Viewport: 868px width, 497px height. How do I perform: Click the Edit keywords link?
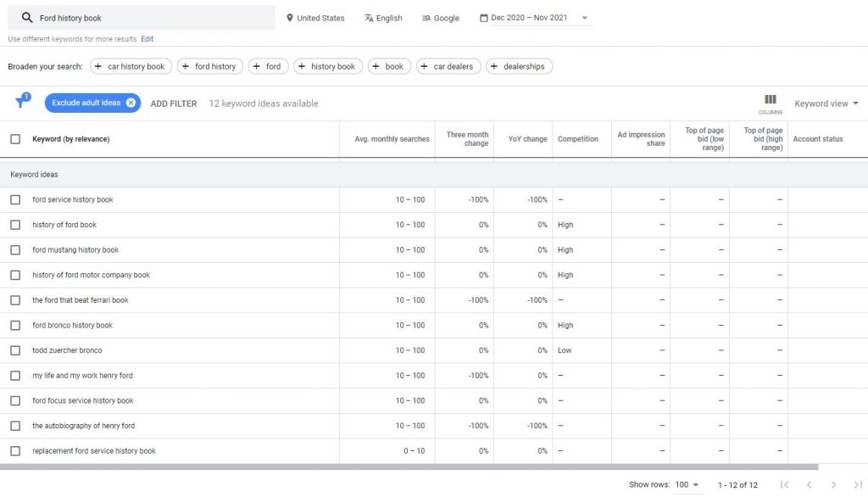click(x=147, y=39)
